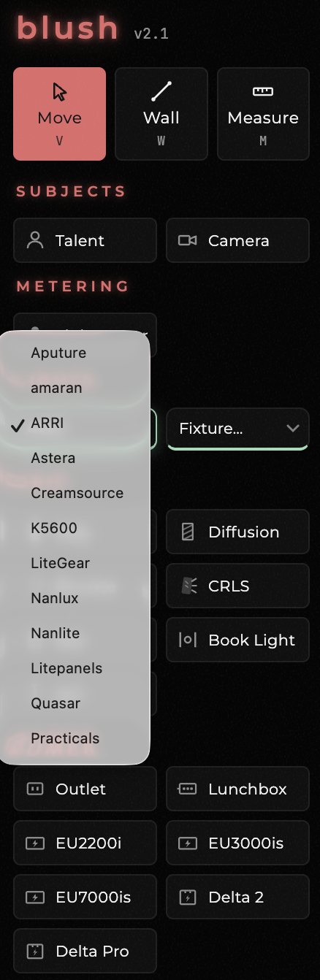This screenshot has height=980, width=320.
Task: Add the Delta Pro power station
Action: [x=85, y=951]
